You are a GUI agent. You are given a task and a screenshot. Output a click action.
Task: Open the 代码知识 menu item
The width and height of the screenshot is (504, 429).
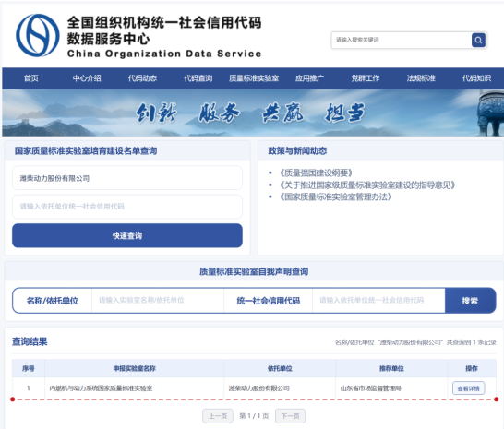point(476,78)
